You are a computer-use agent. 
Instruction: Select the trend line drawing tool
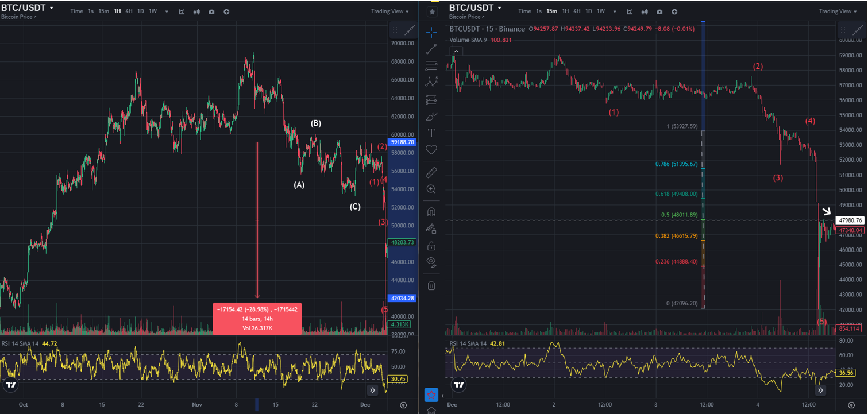(x=431, y=49)
